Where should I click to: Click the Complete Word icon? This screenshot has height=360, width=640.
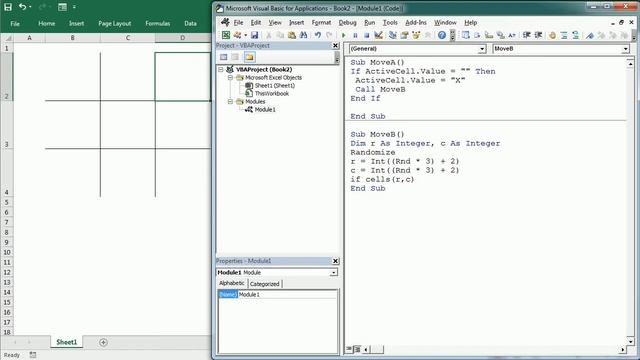[512, 35]
